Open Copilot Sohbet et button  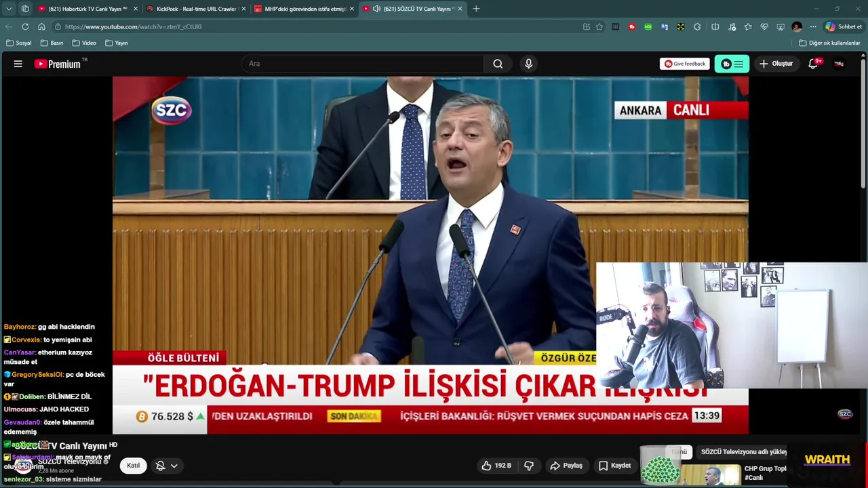tap(844, 26)
